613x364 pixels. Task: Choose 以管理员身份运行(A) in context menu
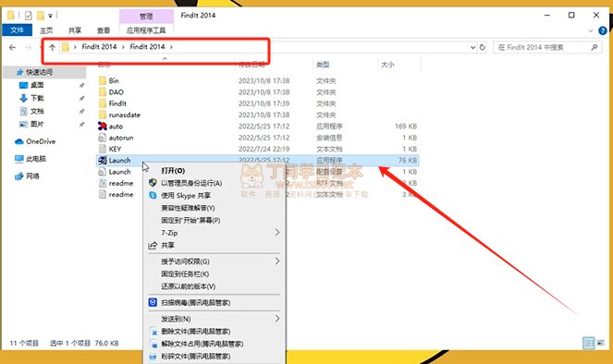click(215, 183)
